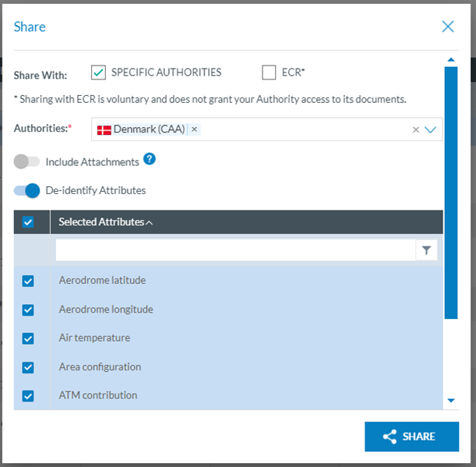Image resolution: width=476 pixels, height=467 pixels.
Task: Clear all authorities with the x icon
Action: [415, 130]
